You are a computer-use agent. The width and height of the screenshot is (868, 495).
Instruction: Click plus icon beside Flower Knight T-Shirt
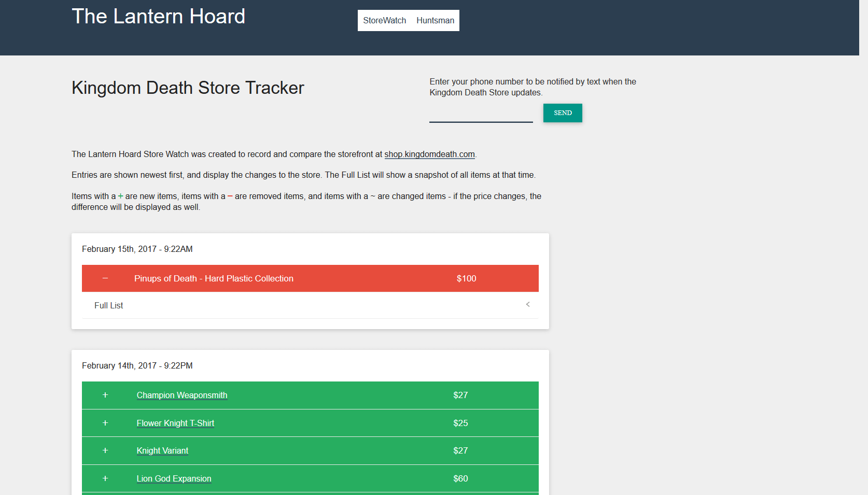point(105,423)
